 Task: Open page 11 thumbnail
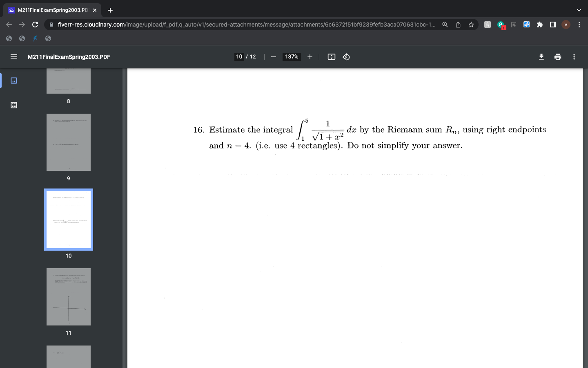pos(69,297)
